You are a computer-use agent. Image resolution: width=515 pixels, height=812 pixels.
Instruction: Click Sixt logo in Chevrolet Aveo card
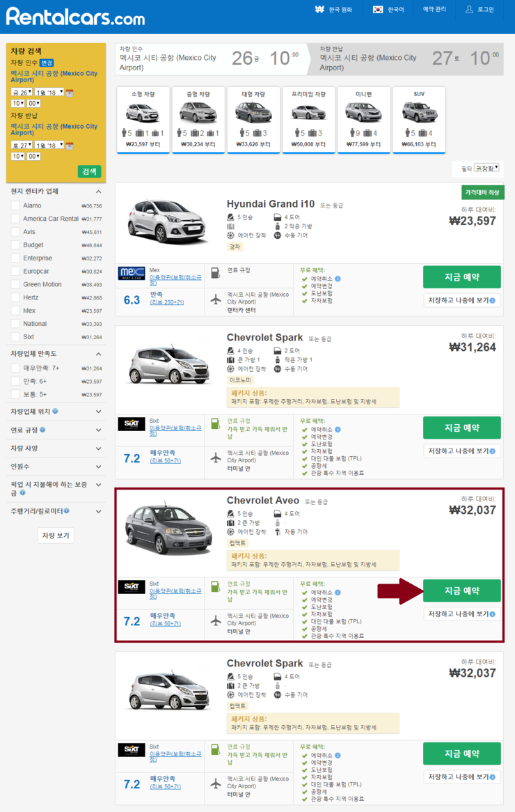(x=132, y=586)
